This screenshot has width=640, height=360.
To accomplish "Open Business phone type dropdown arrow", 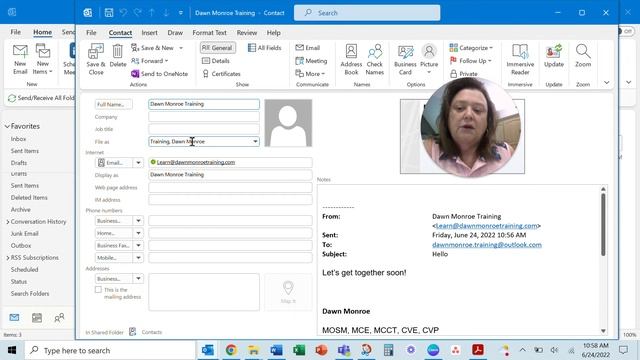I will tap(138, 221).
